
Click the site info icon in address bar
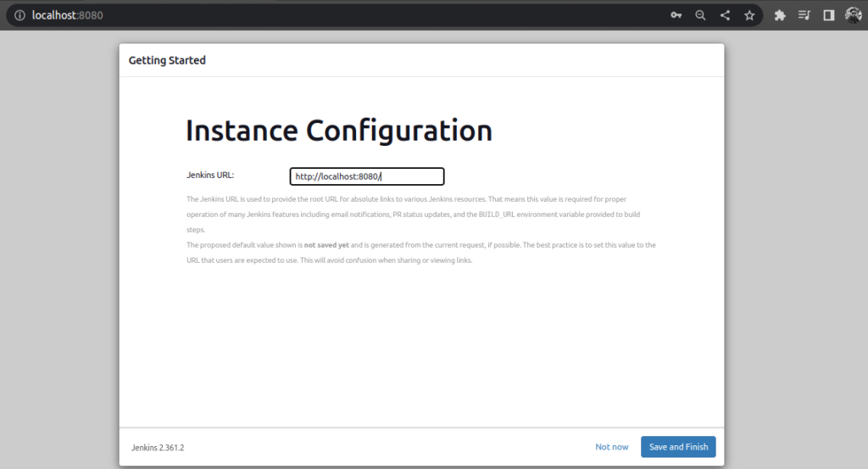click(x=19, y=15)
